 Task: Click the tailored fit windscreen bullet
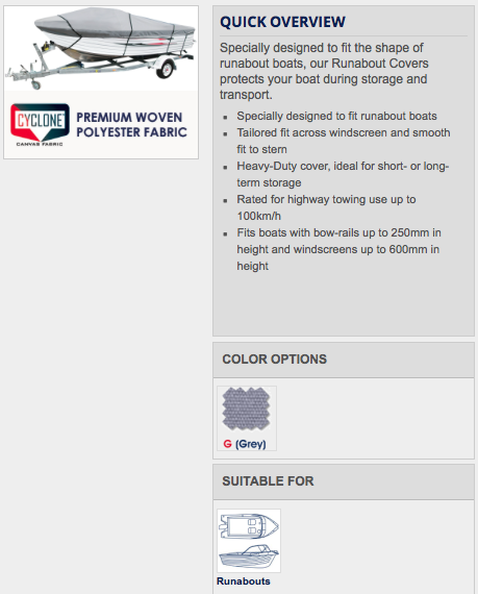[344, 141]
